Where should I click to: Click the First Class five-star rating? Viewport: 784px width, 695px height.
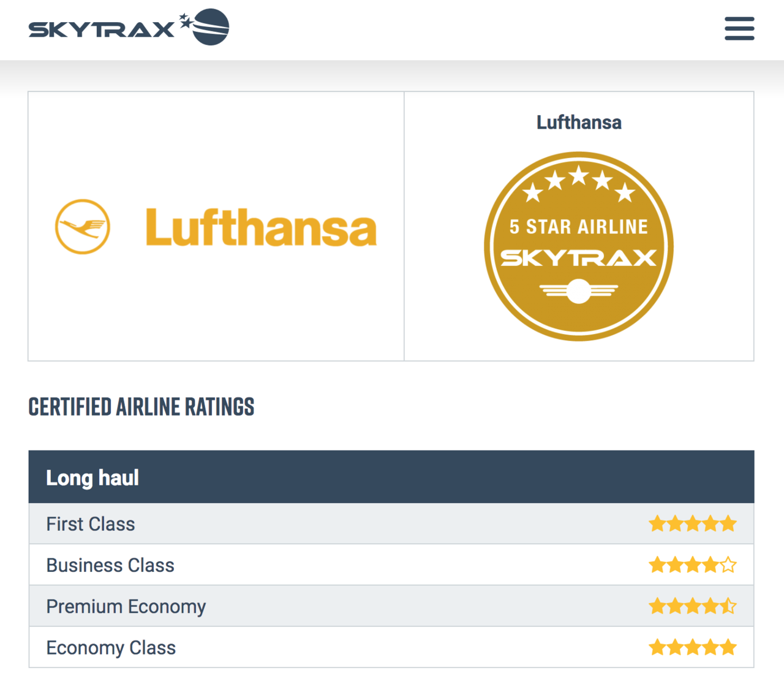click(x=693, y=524)
